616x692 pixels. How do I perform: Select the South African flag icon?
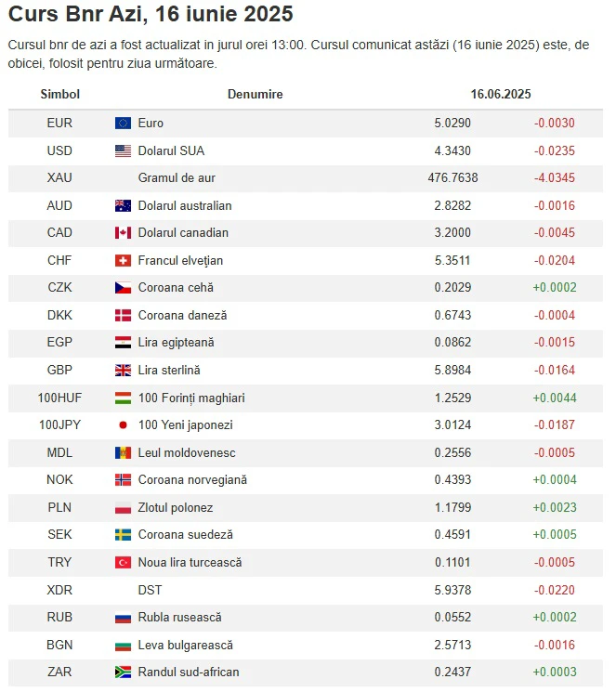(123, 672)
